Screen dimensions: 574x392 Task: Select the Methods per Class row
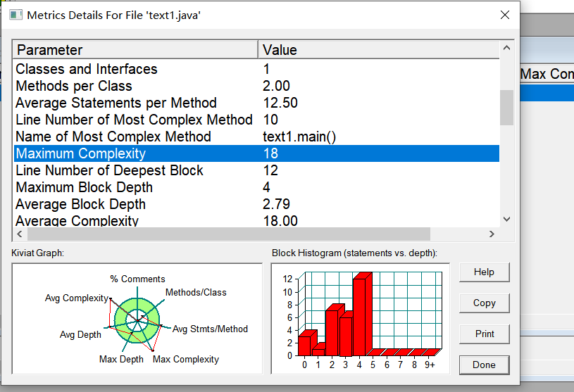click(x=256, y=86)
